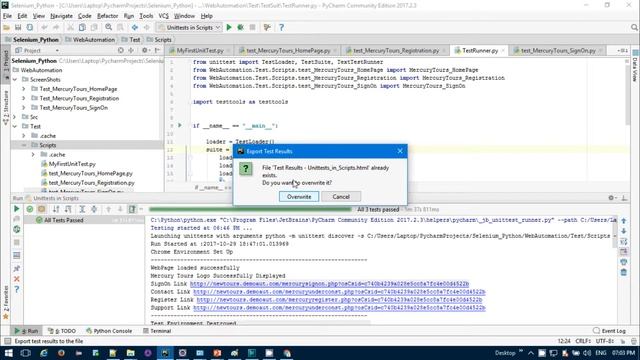Toggle Sort Alphabetically in test toolbar
The height and width of the screenshot is (360, 640).
[56, 209]
